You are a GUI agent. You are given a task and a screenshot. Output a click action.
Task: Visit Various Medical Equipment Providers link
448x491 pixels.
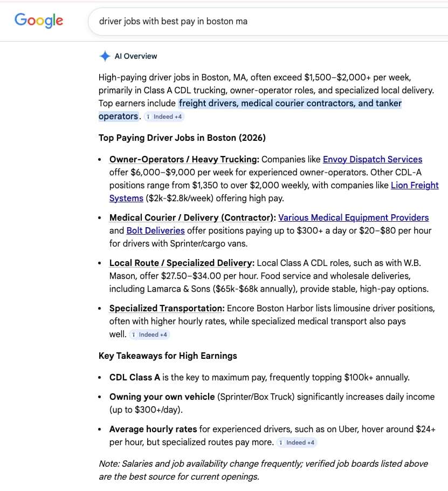[353, 217]
